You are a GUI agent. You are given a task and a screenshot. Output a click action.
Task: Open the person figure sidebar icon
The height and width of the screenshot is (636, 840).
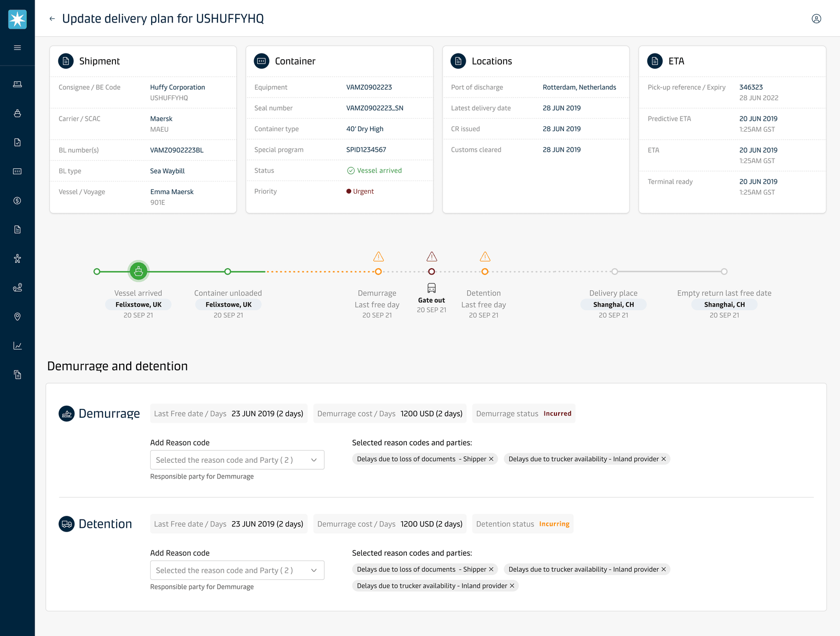[x=17, y=258]
